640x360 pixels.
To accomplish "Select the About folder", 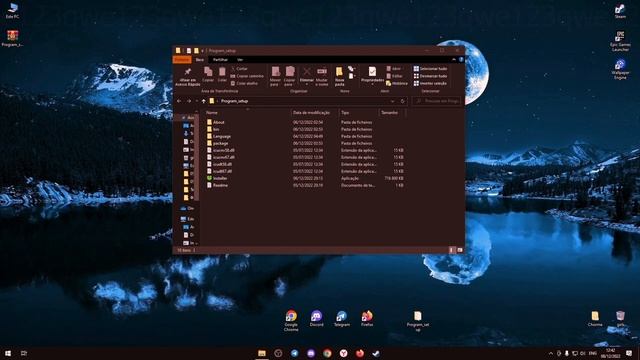I will 218,122.
